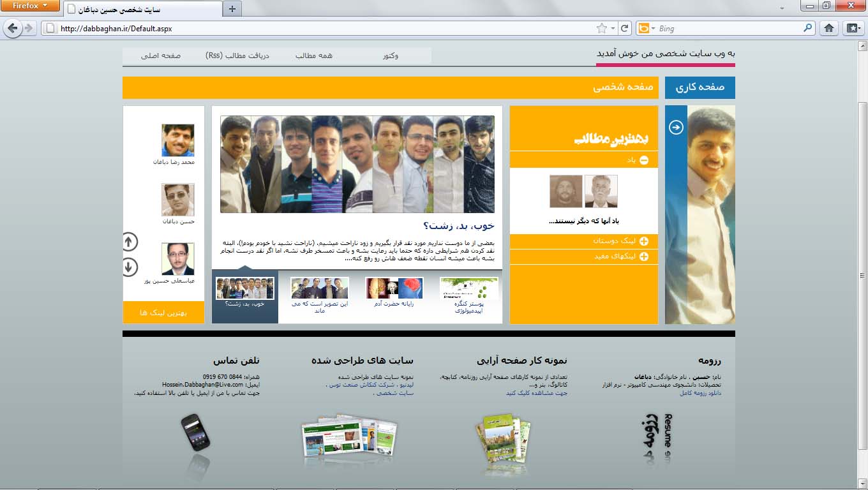Collapse the یاد accordion section
The image size is (868, 490).
click(643, 160)
